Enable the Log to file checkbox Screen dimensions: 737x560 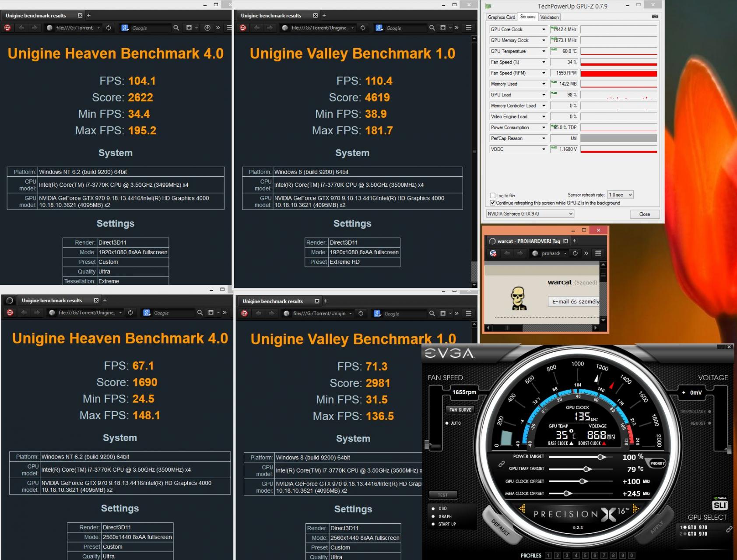(x=493, y=196)
